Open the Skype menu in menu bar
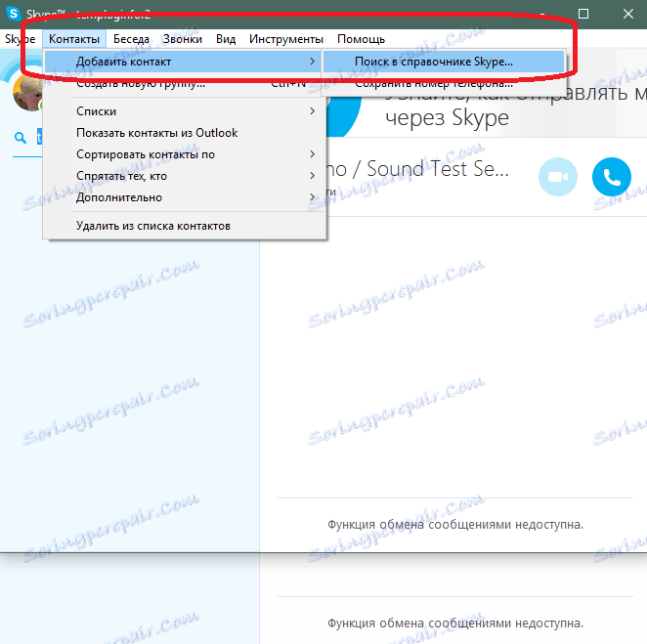Image resolution: width=647 pixels, height=644 pixels. 20,39
